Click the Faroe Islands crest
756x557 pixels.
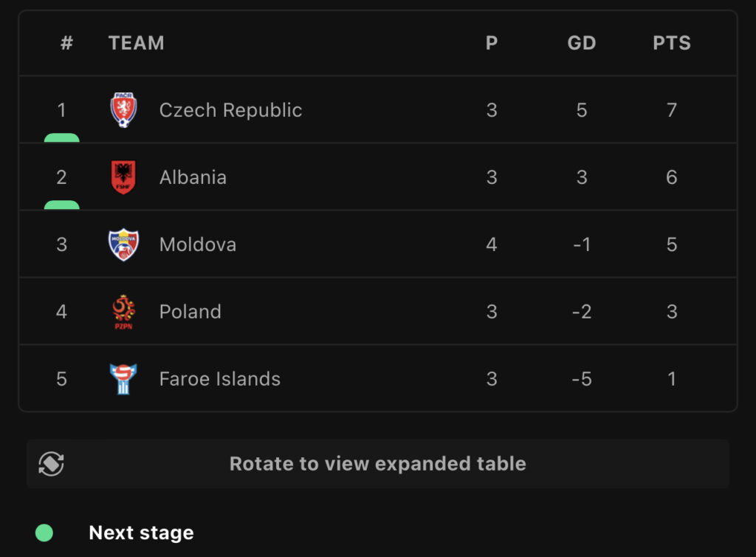point(123,379)
